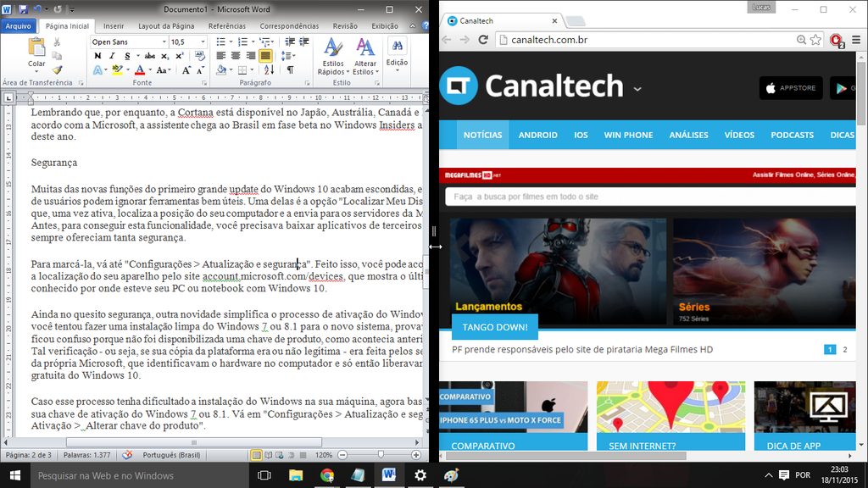Click the Copy icon below the scissors
This screenshot has width=868, height=488.
[x=57, y=56]
